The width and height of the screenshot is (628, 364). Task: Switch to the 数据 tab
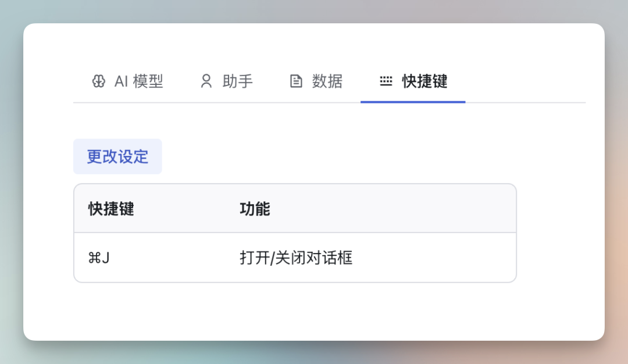tap(317, 81)
